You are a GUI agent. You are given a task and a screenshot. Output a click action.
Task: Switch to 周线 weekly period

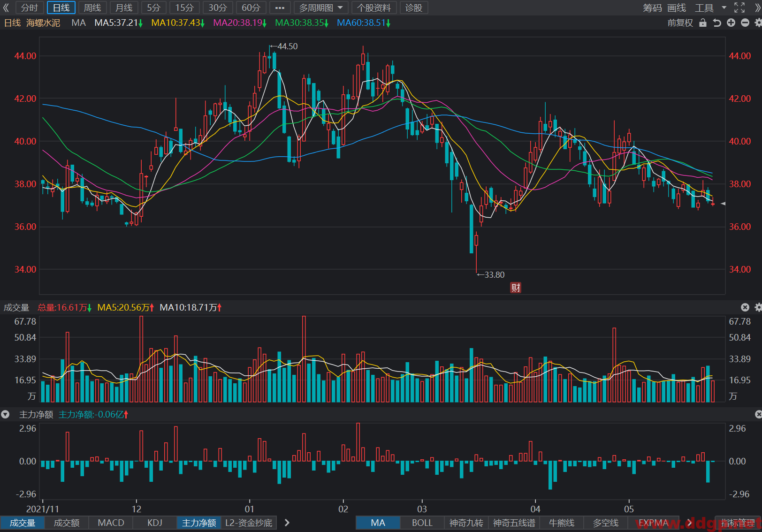tap(92, 8)
